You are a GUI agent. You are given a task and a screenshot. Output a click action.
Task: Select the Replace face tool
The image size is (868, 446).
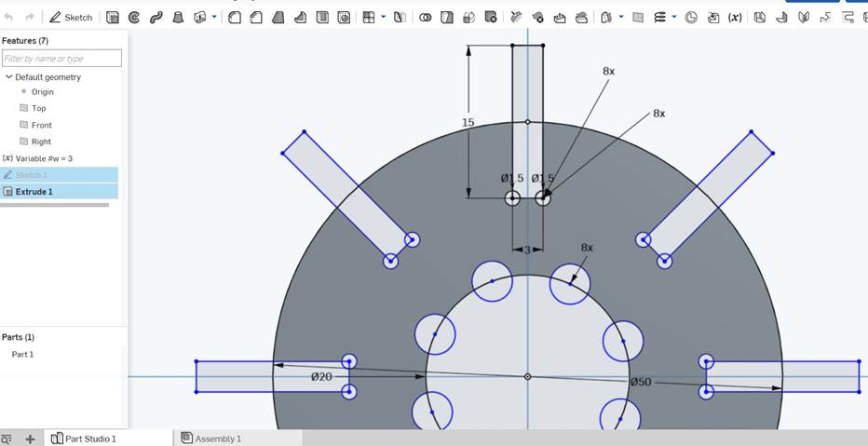coord(581,17)
